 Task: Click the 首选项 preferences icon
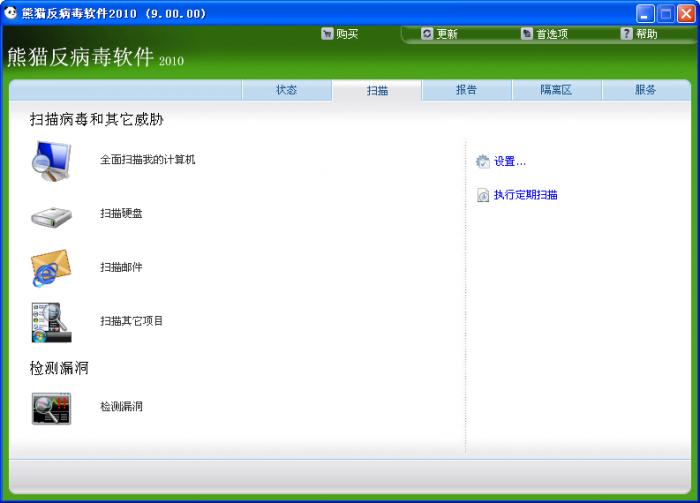[x=527, y=33]
